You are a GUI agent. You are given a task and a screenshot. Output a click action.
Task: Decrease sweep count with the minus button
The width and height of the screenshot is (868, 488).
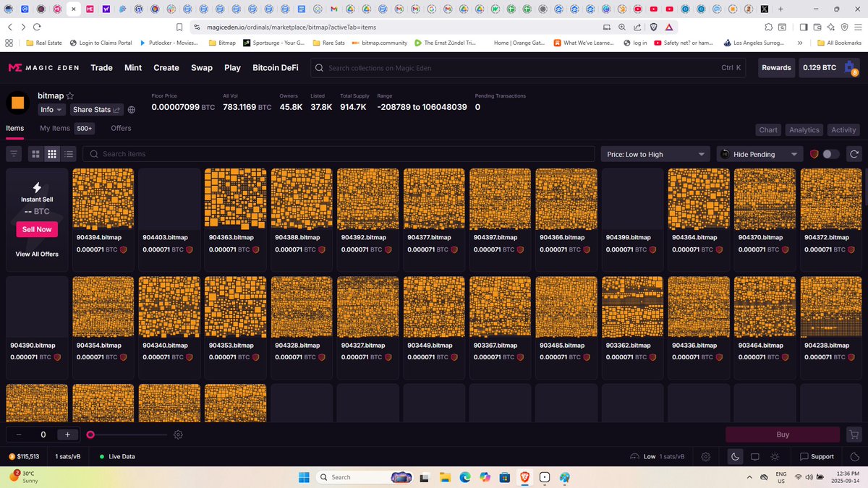(x=18, y=435)
